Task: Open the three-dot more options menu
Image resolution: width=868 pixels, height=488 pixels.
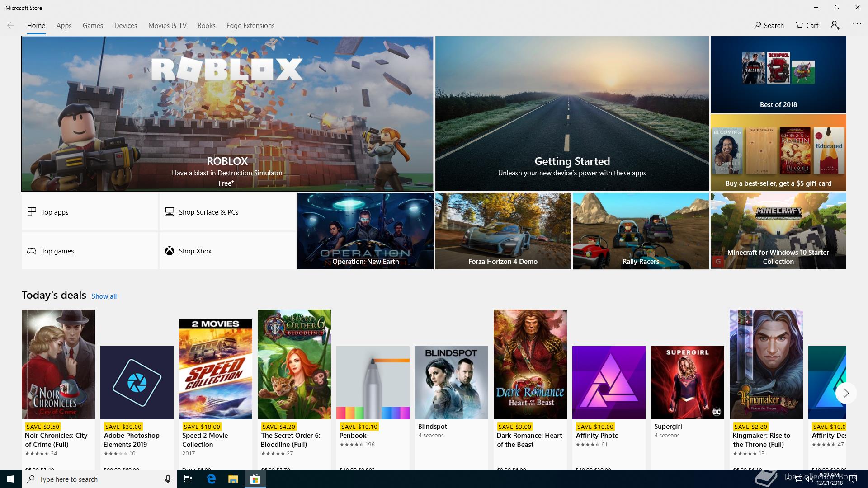Action: point(857,24)
